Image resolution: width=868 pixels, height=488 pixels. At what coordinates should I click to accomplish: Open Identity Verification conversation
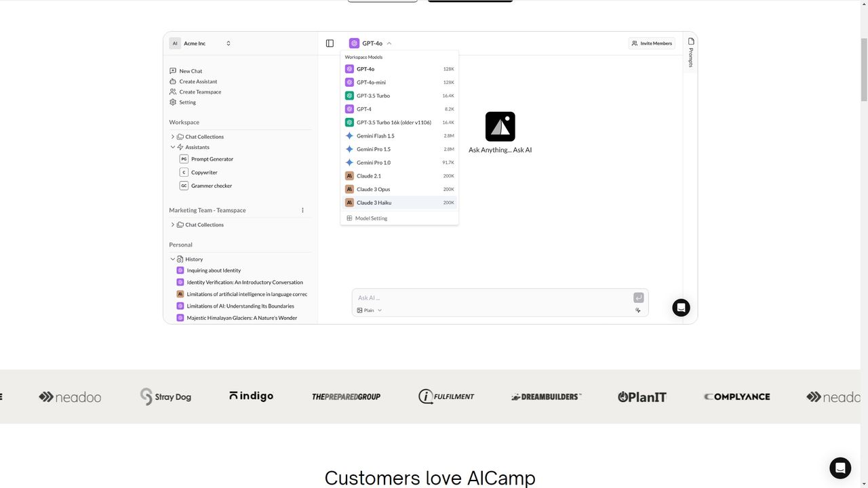point(239,283)
